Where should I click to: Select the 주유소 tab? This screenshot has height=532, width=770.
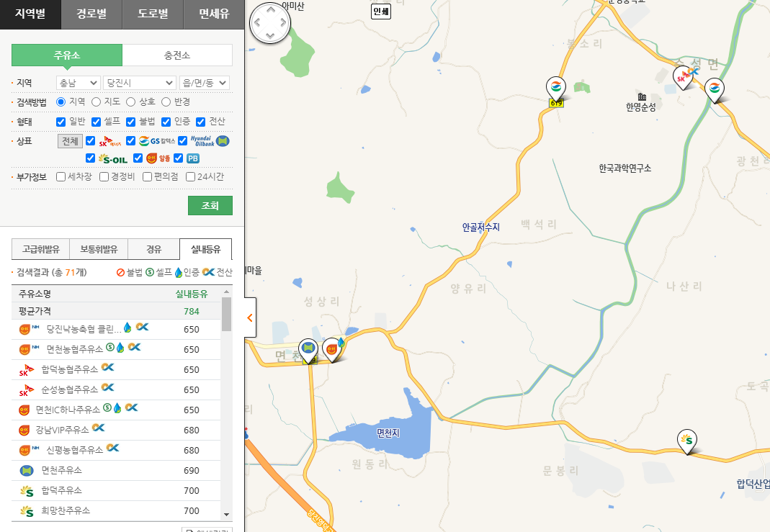(67, 55)
